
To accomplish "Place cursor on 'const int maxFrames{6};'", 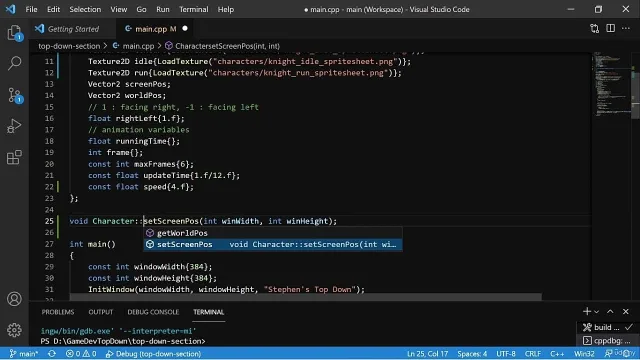I will (x=141, y=164).
